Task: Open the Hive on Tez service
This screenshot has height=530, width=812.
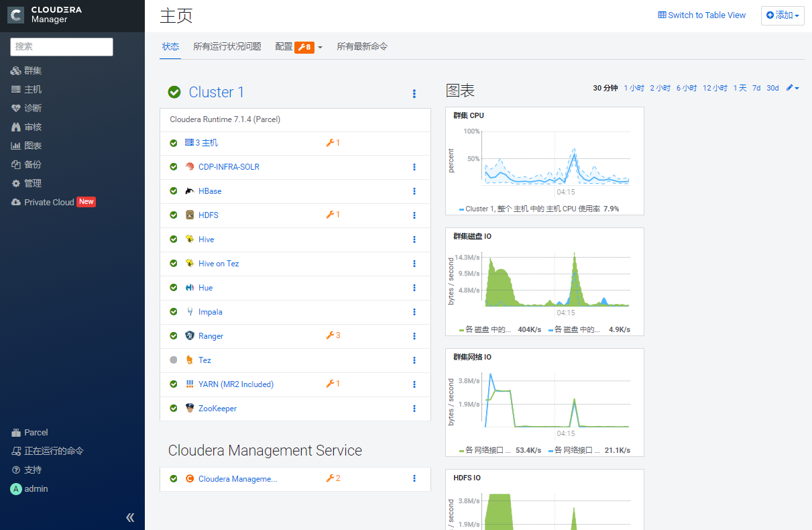Action: 219,264
